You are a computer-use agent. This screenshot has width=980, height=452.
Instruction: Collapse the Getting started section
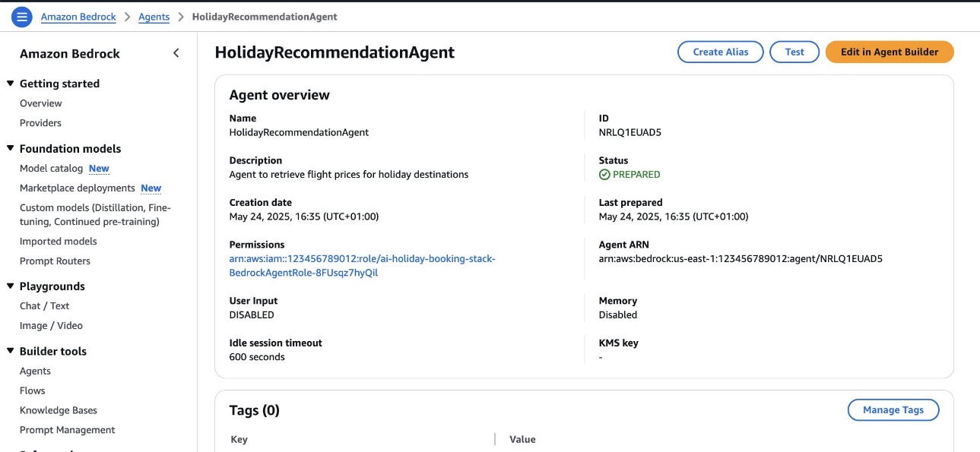[x=11, y=84]
